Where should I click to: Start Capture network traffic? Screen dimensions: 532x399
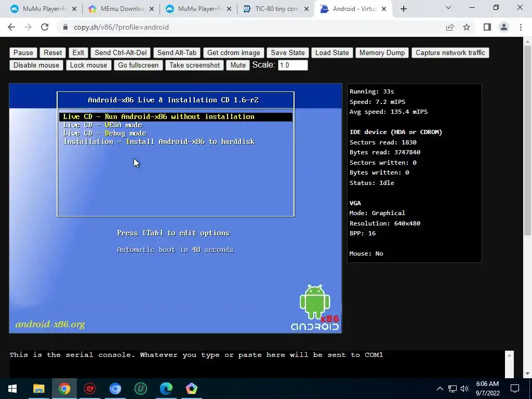coord(450,52)
